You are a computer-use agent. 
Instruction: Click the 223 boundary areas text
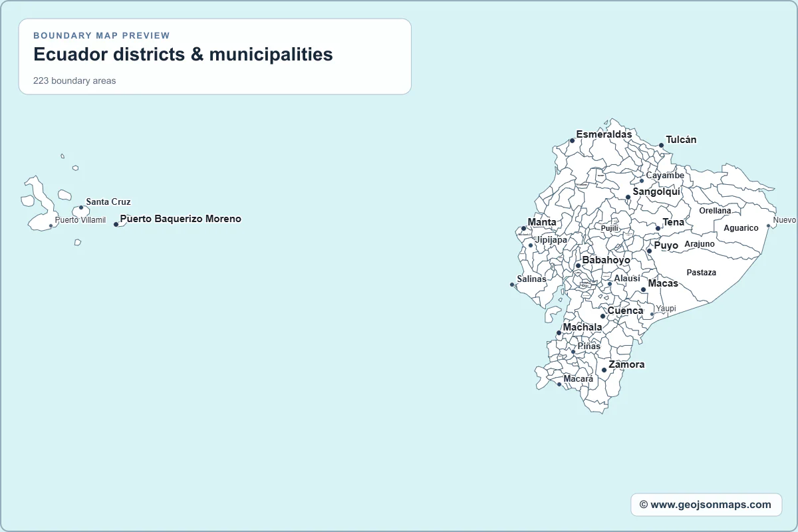click(74, 81)
